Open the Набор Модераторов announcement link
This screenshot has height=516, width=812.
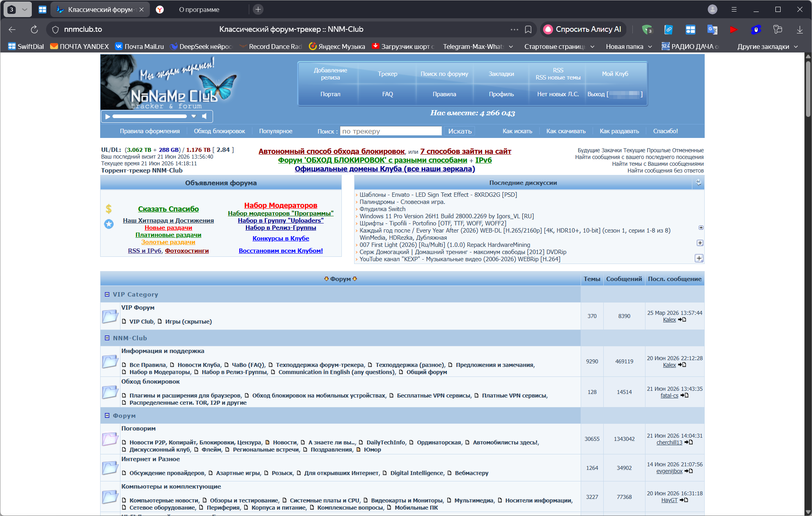click(281, 206)
